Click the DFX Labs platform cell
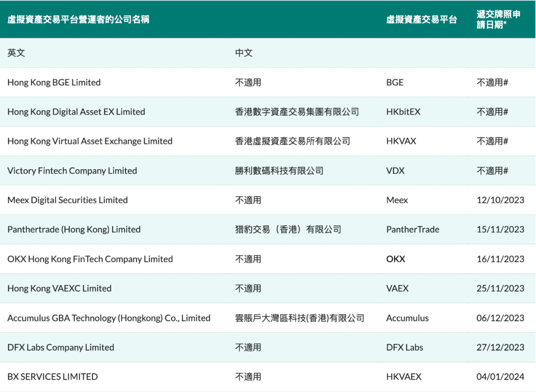536x392 pixels. [x=405, y=347]
